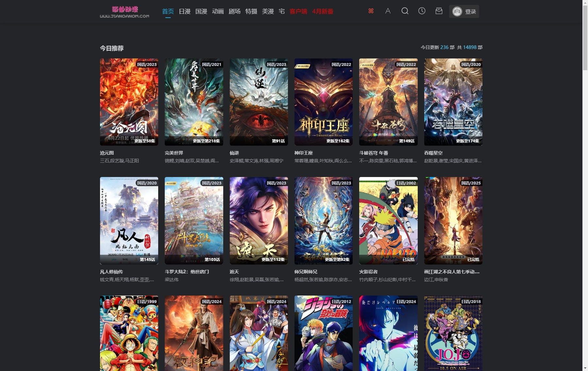
Task: Open the envelope messages icon
Action: pos(439,11)
